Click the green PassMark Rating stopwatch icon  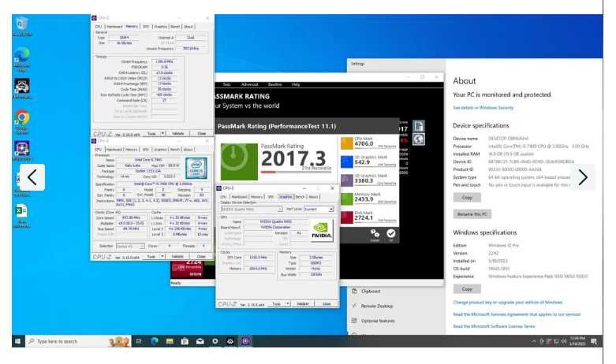click(239, 162)
